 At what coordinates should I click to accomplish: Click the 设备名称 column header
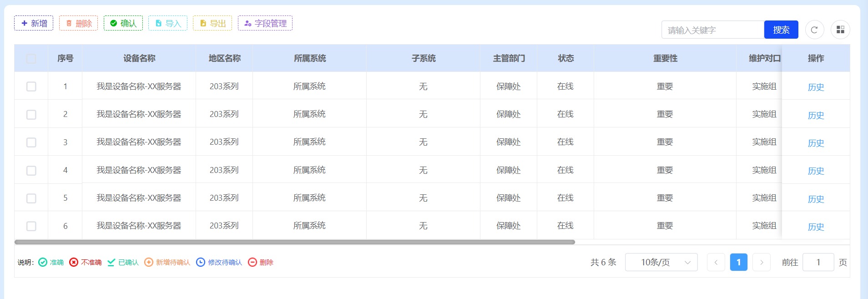pyautogui.click(x=139, y=58)
